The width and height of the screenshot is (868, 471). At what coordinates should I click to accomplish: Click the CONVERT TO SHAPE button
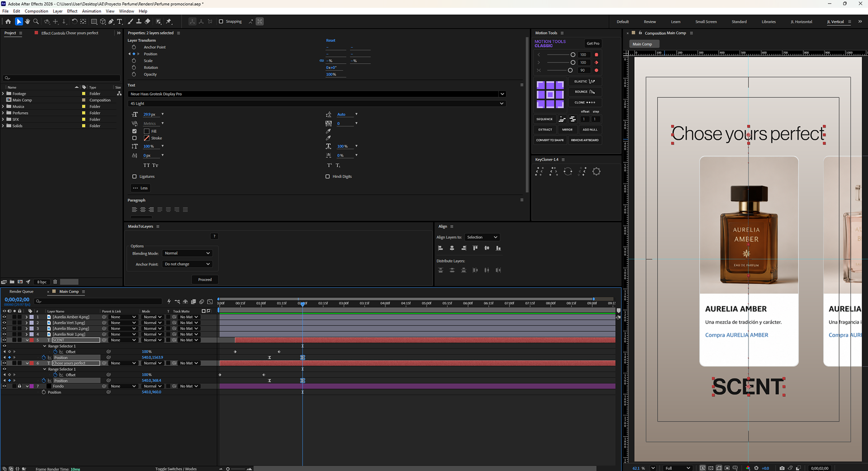click(x=550, y=141)
